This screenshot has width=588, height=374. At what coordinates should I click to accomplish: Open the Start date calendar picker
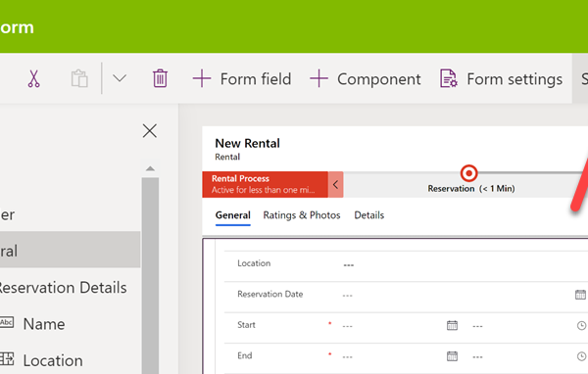point(452,326)
